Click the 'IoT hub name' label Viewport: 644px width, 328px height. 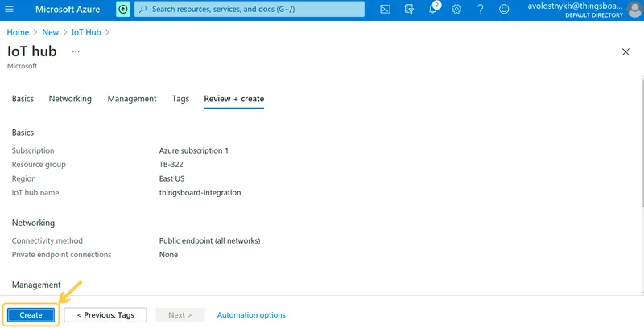[x=35, y=193]
